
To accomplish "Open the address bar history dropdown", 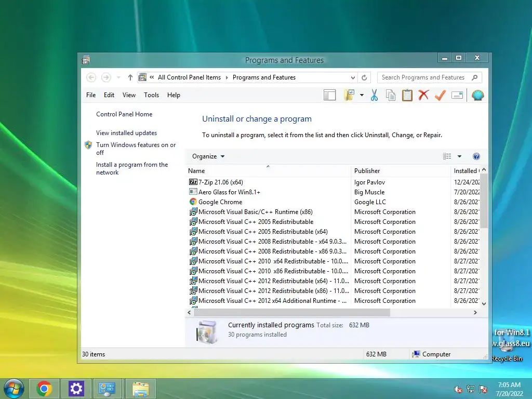I will 353,78.
